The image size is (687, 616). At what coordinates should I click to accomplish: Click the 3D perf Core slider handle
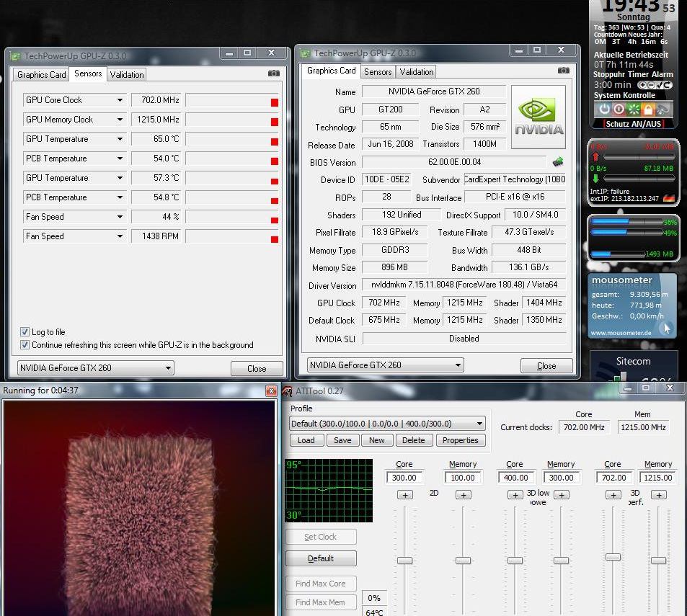613,557
